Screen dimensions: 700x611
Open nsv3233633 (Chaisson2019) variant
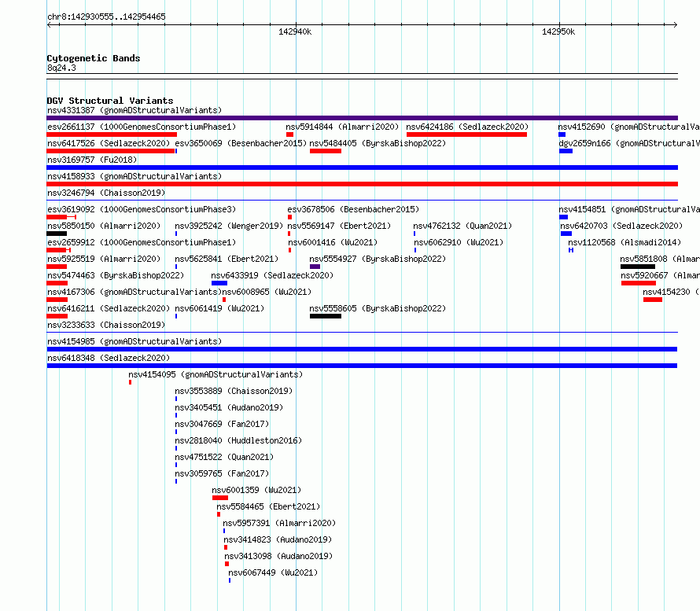click(106, 325)
